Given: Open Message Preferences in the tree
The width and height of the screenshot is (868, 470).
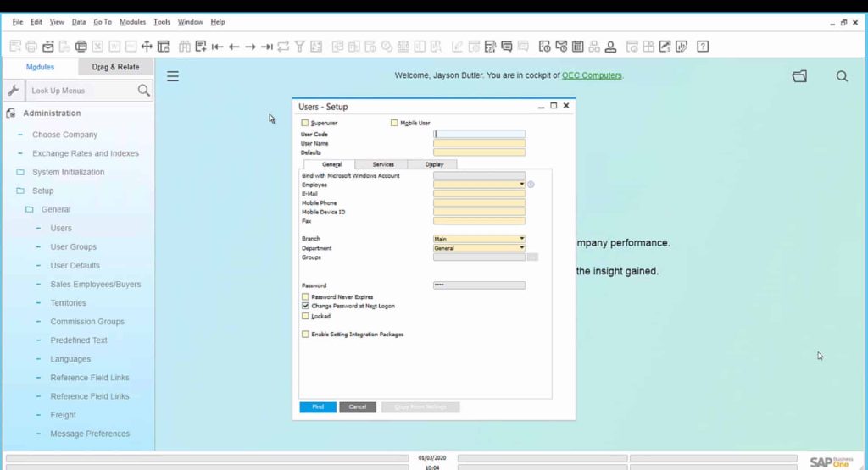Looking at the screenshot, I should pyautogui.click(x=90, y=434).
